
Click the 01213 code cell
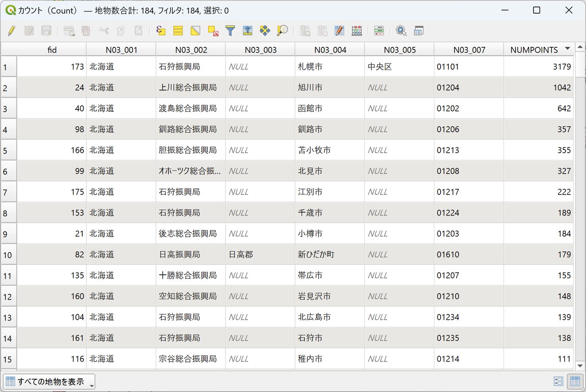(469, 150)
